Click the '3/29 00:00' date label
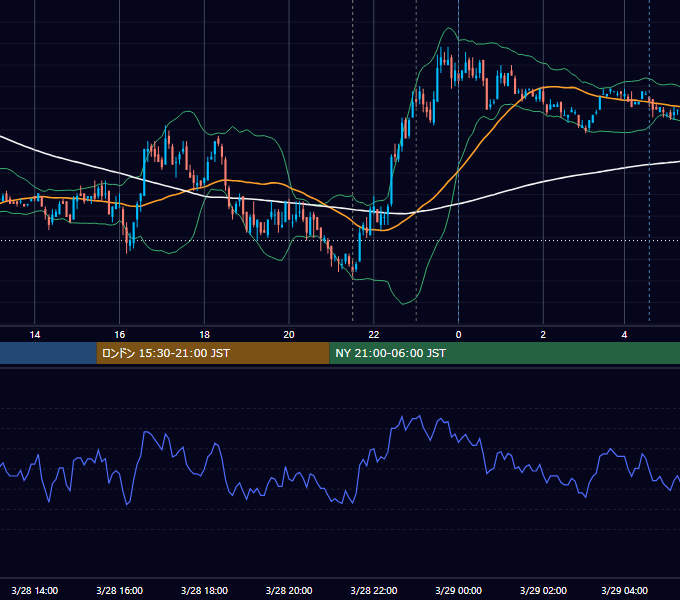The image size is (680, 600). pos(458,590)
